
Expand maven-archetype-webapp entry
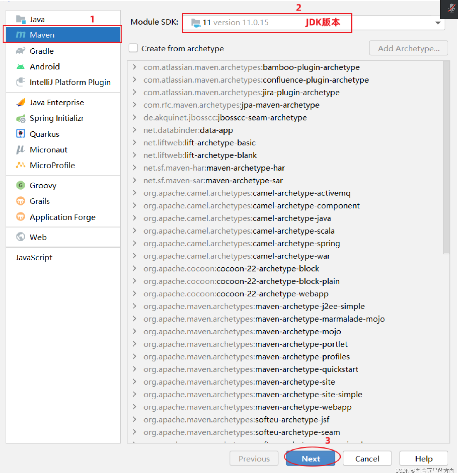(134, 407)
